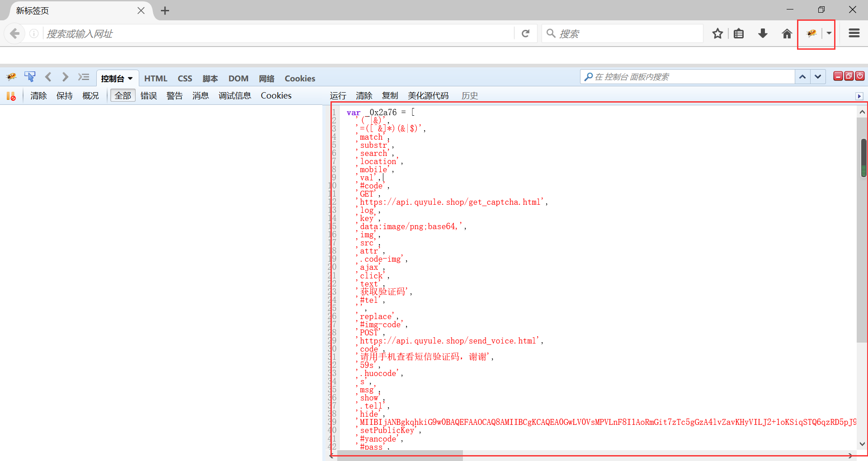This screenshot has width=868, height=461.
Task: Click the 'location' string line
Action: coord(379,161)
